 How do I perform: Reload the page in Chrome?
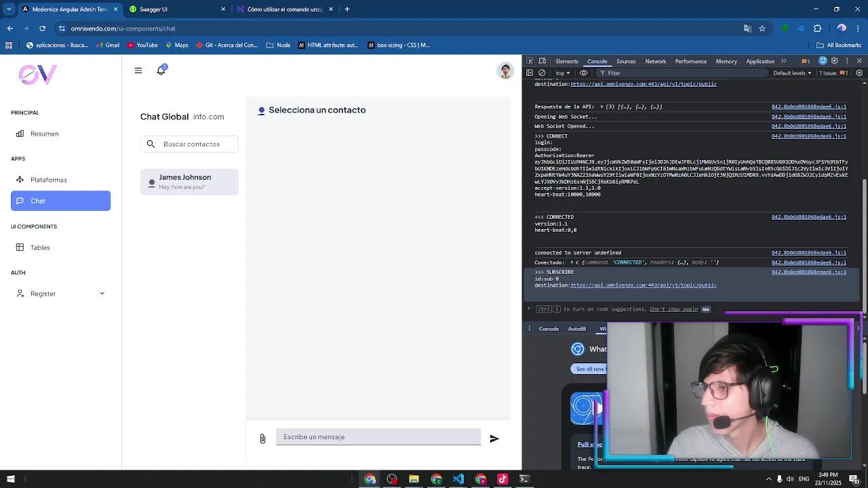pos(42,28)
